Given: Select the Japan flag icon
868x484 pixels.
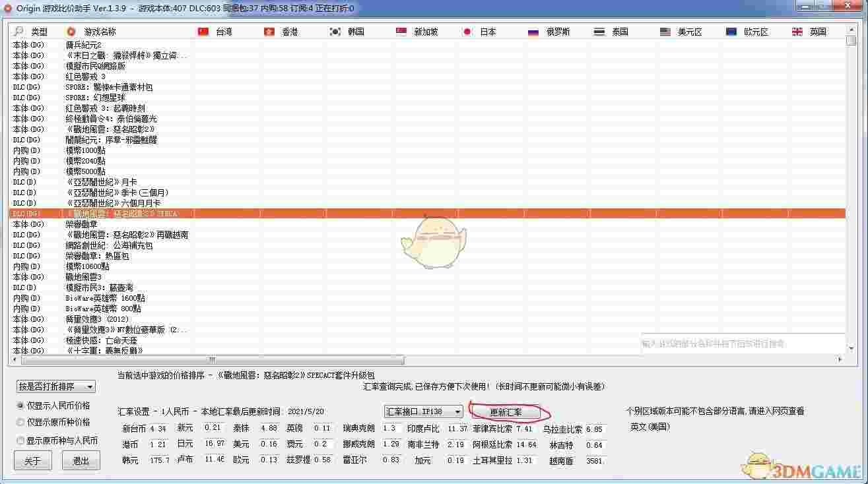Looking at the screenshot, I should (x=467, y=31).
